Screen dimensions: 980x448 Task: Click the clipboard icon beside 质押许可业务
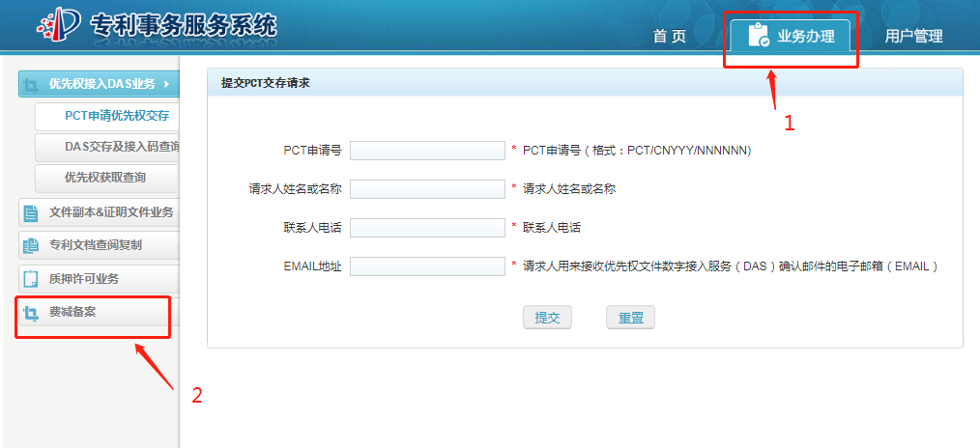[31, 279]
